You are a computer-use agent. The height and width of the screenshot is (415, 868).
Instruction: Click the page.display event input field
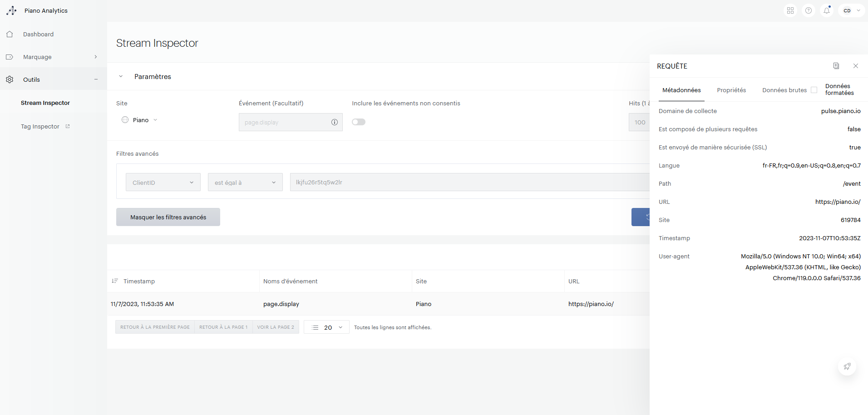click(x=284, y=122)
